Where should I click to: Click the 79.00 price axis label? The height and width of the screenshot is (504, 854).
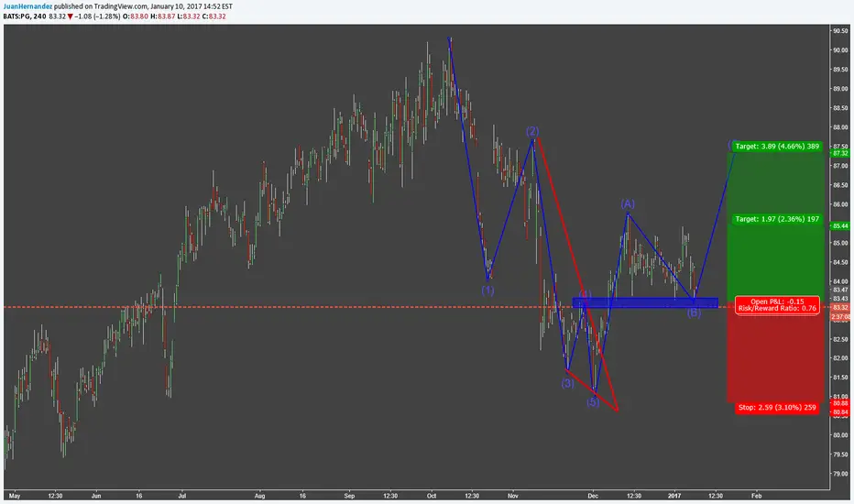[840, 474]
